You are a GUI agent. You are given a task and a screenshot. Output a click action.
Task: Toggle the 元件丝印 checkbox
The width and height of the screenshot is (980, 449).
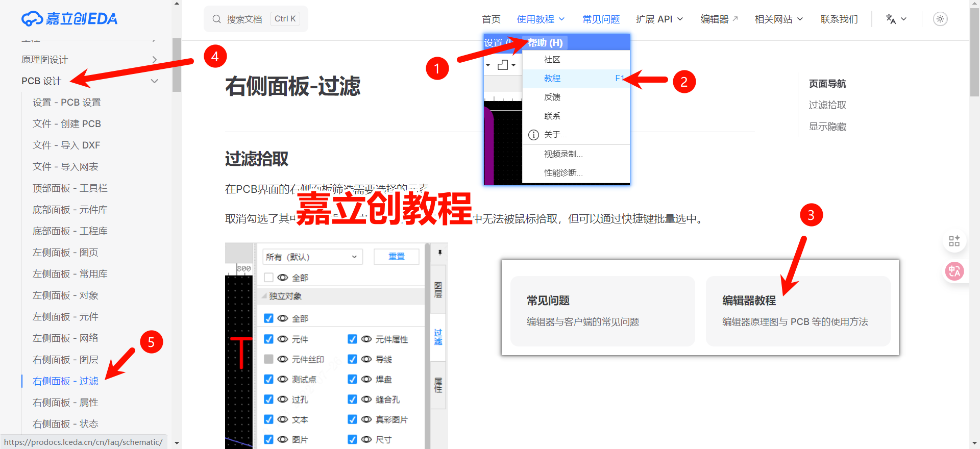click(x=268, y=359)
